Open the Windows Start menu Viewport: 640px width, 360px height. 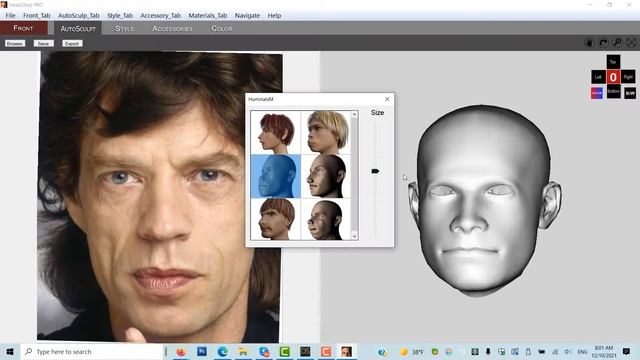click(10, 351)
